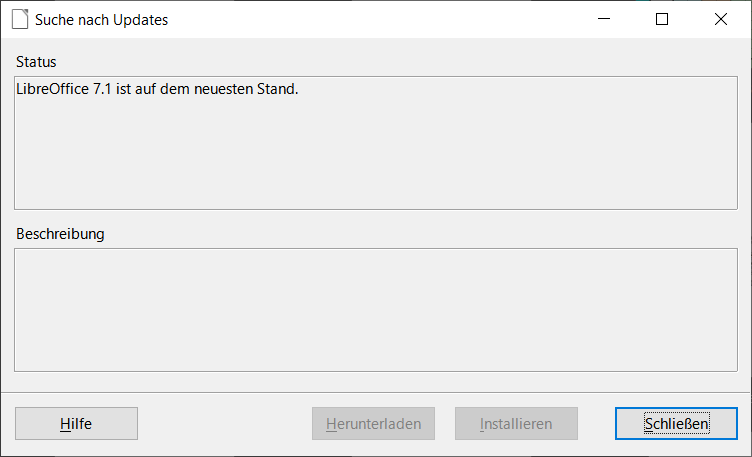Minimize the Suche nach Updates dialog
This screenshot has width=752, height=457.
coord(603,19)
